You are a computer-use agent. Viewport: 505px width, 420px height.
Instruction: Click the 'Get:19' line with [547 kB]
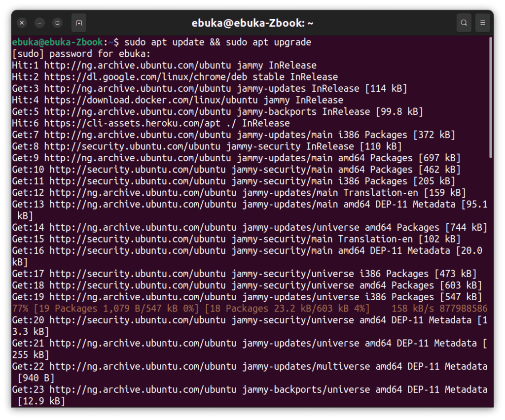coord(247,297)
